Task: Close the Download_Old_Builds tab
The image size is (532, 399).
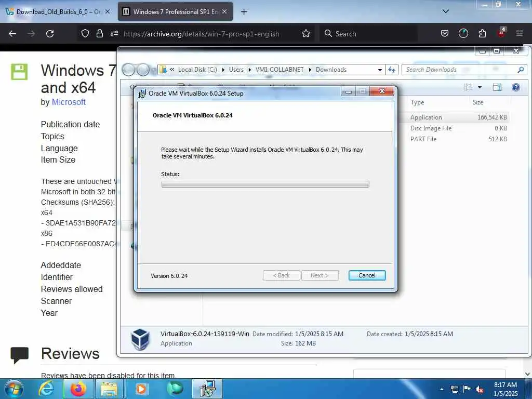Action: 108,11
